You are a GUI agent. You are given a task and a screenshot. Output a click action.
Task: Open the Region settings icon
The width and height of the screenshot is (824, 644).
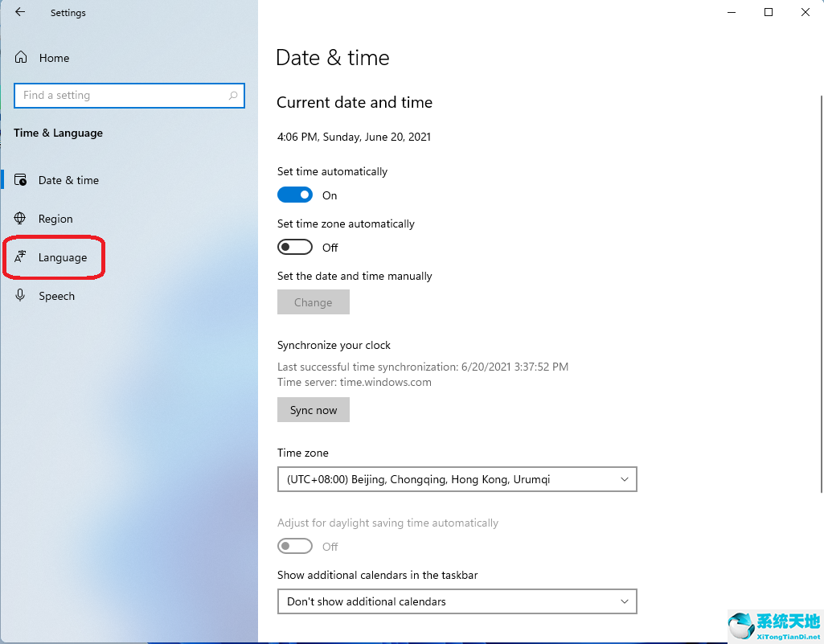(20, 218)
